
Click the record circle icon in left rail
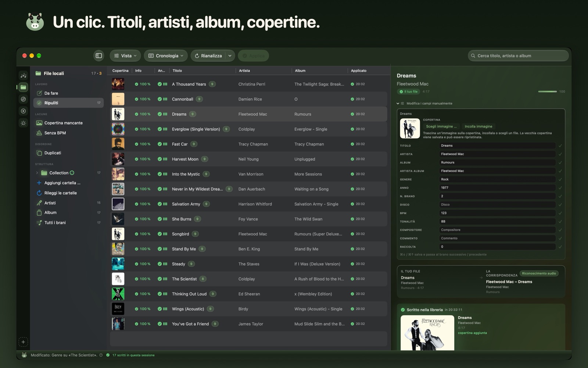coord(23,111)
